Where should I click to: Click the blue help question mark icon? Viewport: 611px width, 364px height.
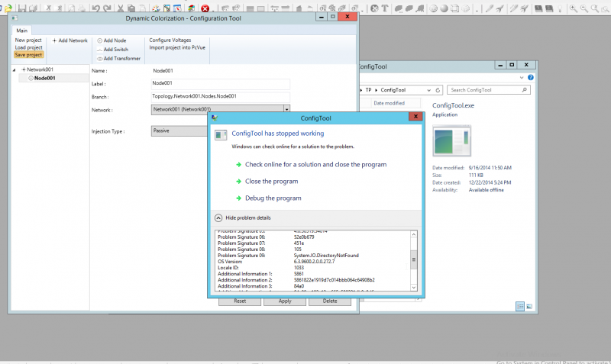(530, 78)
